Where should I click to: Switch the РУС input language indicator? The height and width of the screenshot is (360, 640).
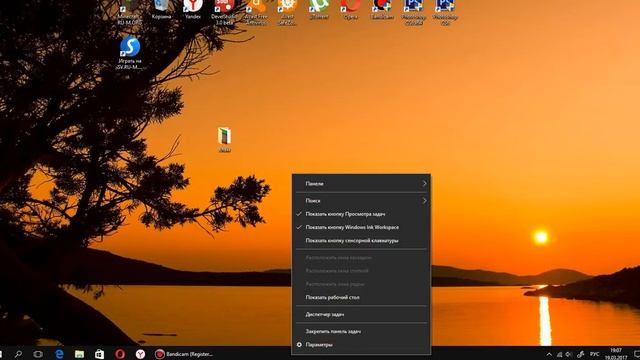pyautogui.click(x=595, y=354)
